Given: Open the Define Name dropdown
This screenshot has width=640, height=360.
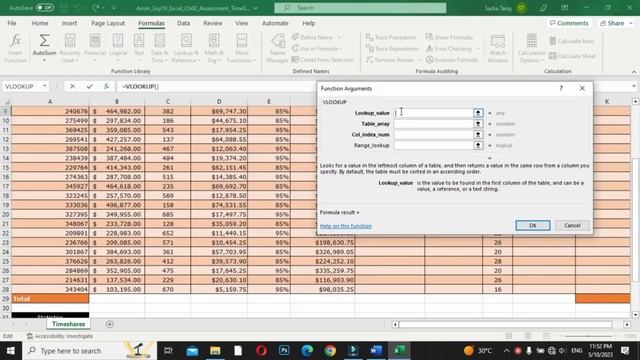Looking at the screenshot, I should 339,37.
